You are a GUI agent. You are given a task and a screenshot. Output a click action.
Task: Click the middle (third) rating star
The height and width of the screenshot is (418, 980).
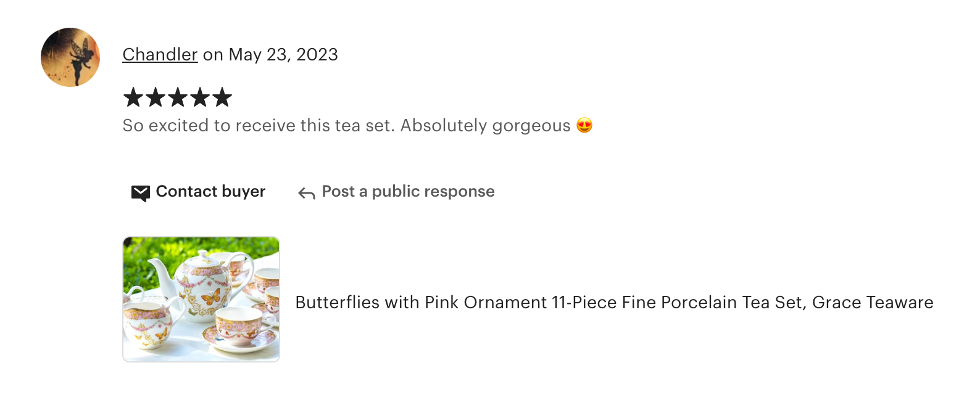coord(178,97)
